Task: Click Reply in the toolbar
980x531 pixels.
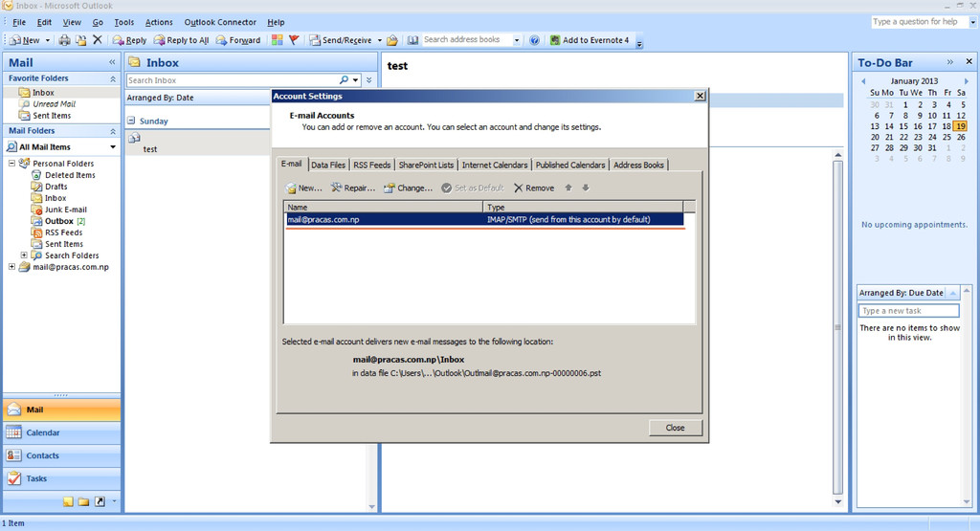Action: coord(129,40)
